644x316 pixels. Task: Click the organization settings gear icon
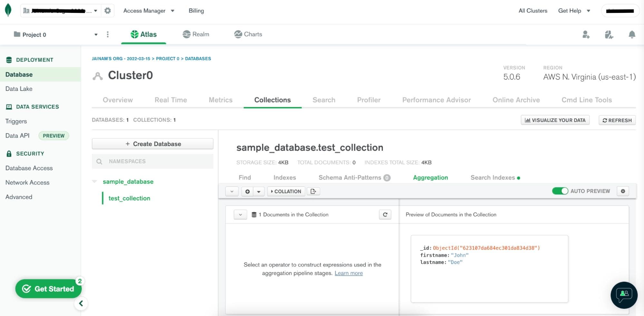tap(108, 11)
